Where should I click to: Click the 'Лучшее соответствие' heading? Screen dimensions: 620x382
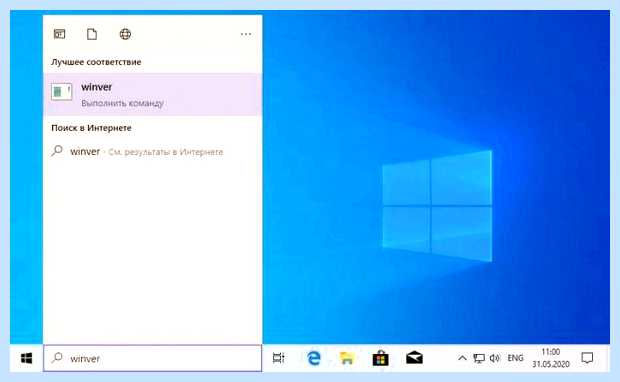[96, 62]
